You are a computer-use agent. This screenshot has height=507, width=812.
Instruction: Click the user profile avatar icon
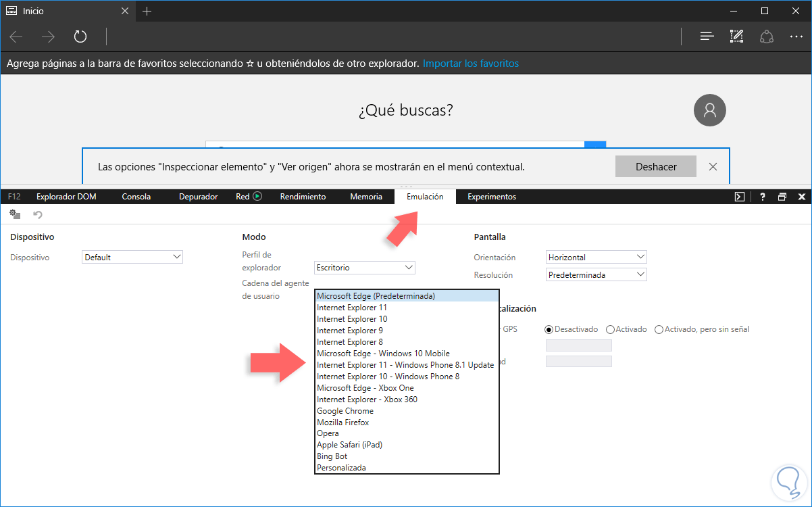pos(710,110)
